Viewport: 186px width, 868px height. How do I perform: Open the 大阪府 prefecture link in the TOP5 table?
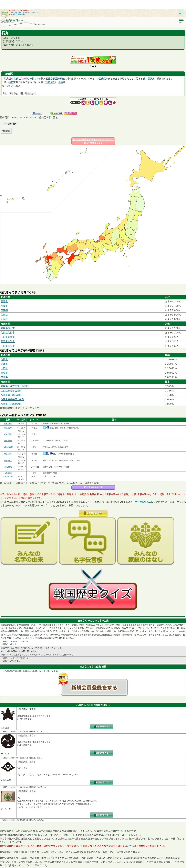point(4,319)
